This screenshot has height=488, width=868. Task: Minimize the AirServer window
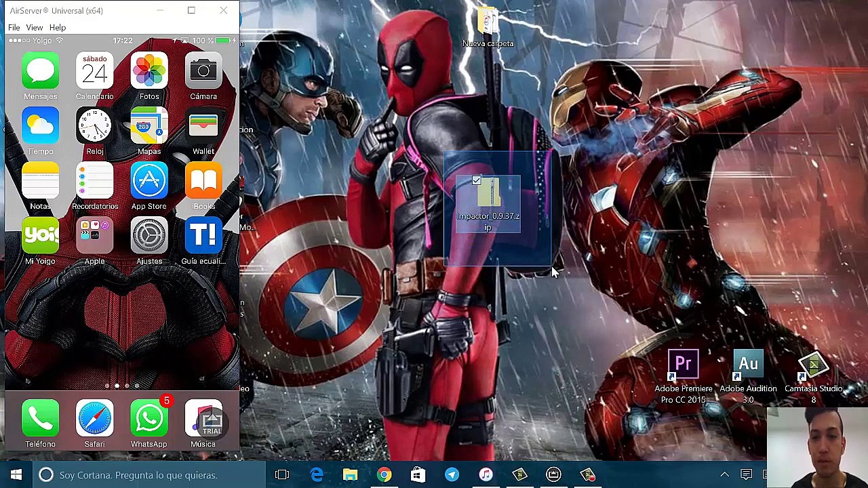point(160,10)
